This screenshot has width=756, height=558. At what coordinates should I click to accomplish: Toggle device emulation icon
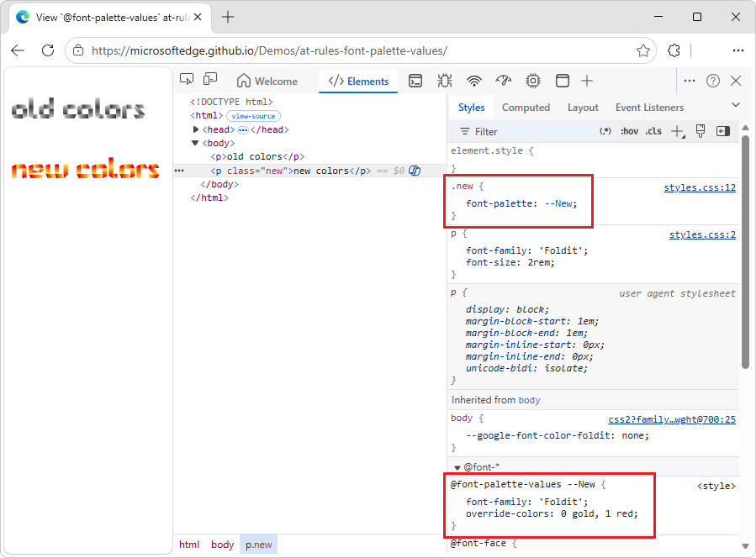210,80
